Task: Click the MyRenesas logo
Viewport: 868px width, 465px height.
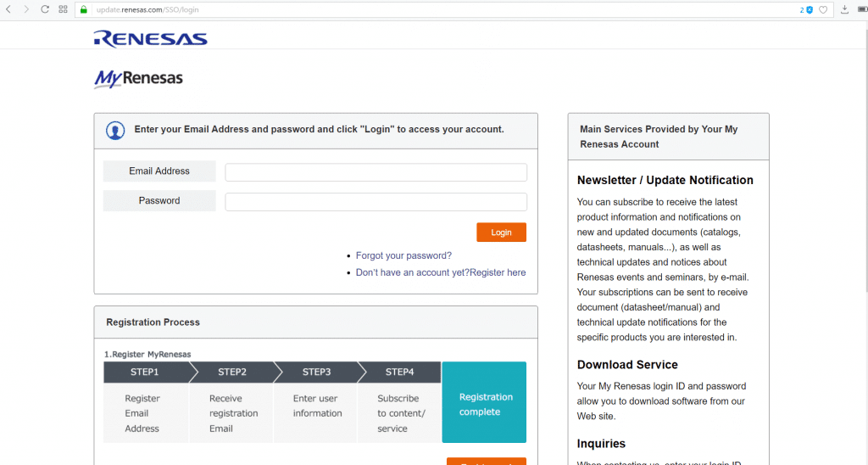Action: [x=138, y=79]
